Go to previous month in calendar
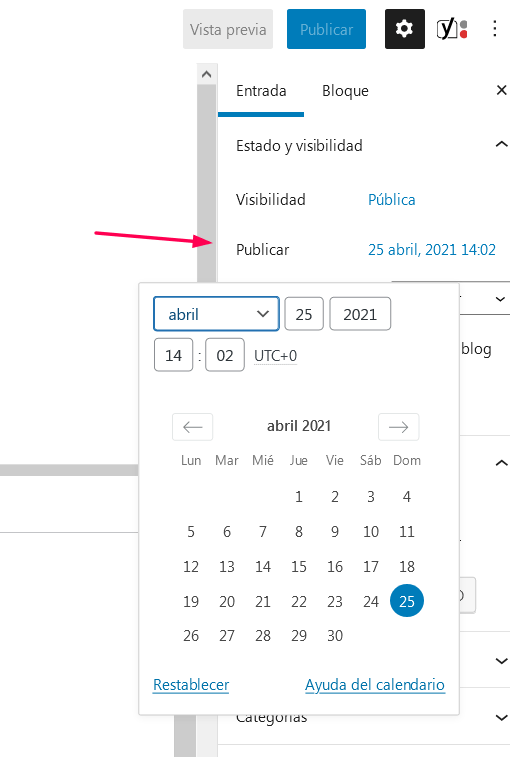The image size is (510, 757). tap(192, 427)
